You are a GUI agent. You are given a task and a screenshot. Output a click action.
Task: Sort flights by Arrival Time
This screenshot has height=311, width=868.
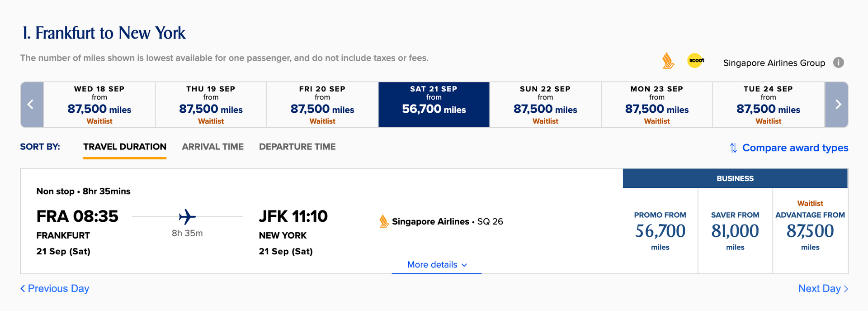click(213, 147)
